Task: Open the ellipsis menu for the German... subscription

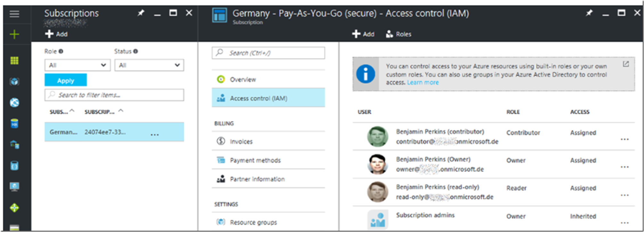Action: [x=155, y=134]
